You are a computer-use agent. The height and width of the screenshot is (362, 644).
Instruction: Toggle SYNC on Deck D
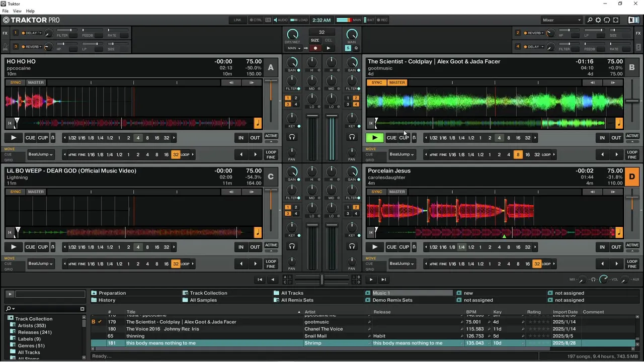[377, 192]
